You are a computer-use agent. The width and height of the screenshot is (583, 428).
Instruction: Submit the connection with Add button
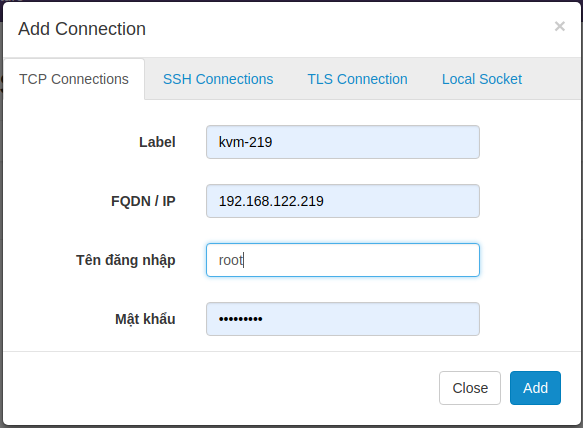[535, 388]
